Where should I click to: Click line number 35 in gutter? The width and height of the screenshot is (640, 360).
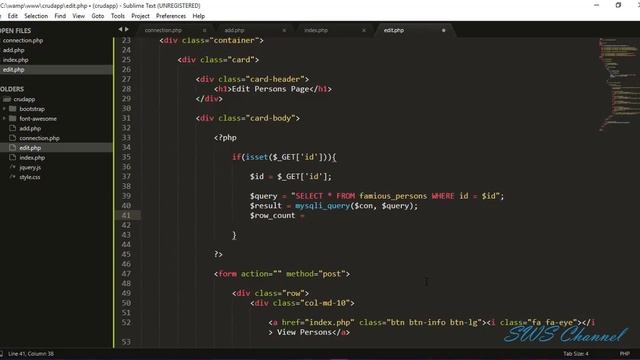126,157
